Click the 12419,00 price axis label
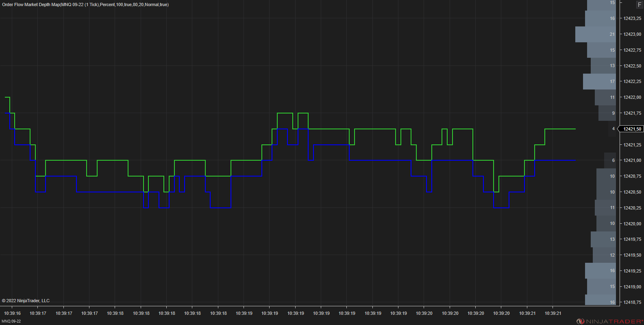 (632, 287)
